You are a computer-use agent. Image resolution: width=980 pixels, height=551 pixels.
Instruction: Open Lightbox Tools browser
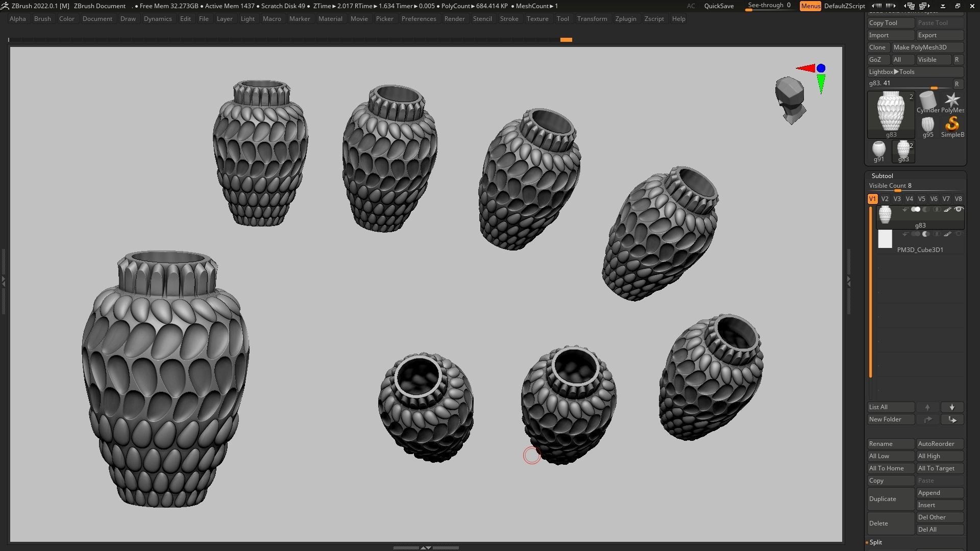(x=892, y=72)
